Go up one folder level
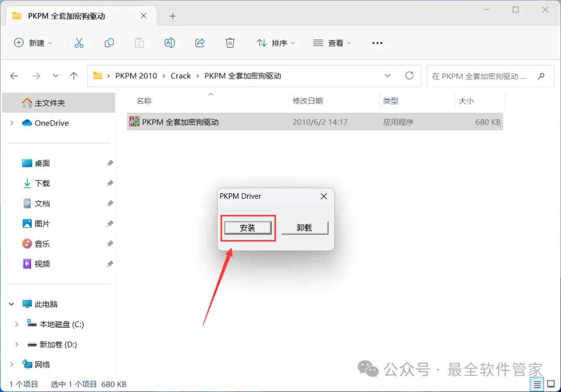561x392 pixels. pyautogui.click(x=74, y=76)
